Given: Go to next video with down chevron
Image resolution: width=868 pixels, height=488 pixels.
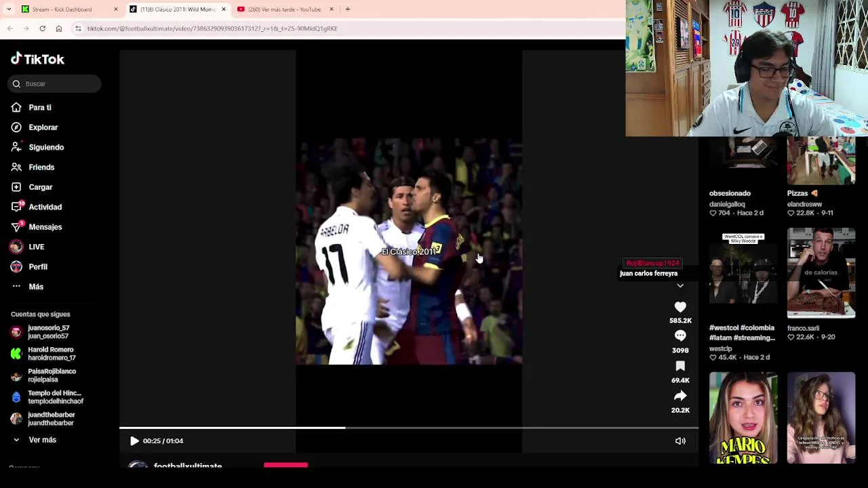Looking at the screenshot, I should [680, 286].
